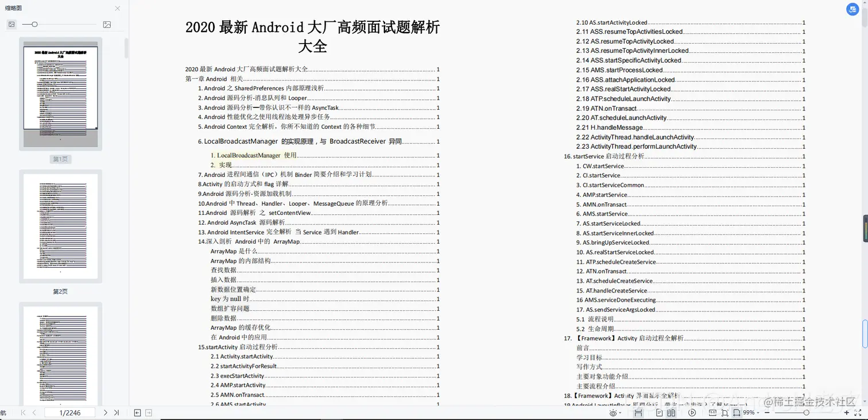868x420 pixels.
Task: Click the forward to next view icon
Action: [149, 413]
